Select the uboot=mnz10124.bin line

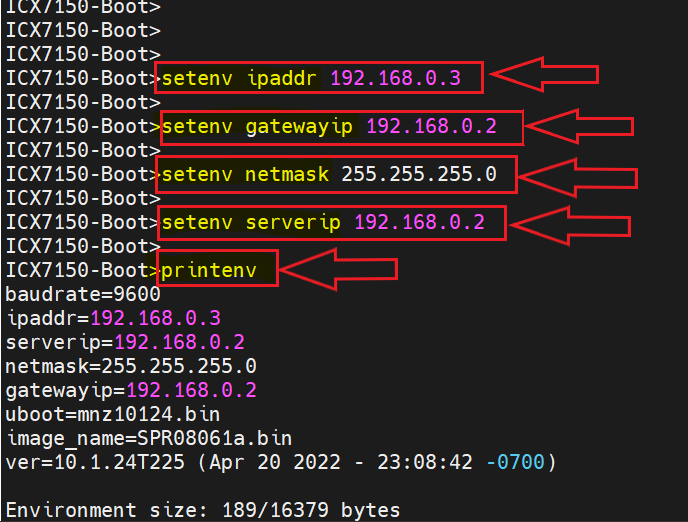click(113, 414)
